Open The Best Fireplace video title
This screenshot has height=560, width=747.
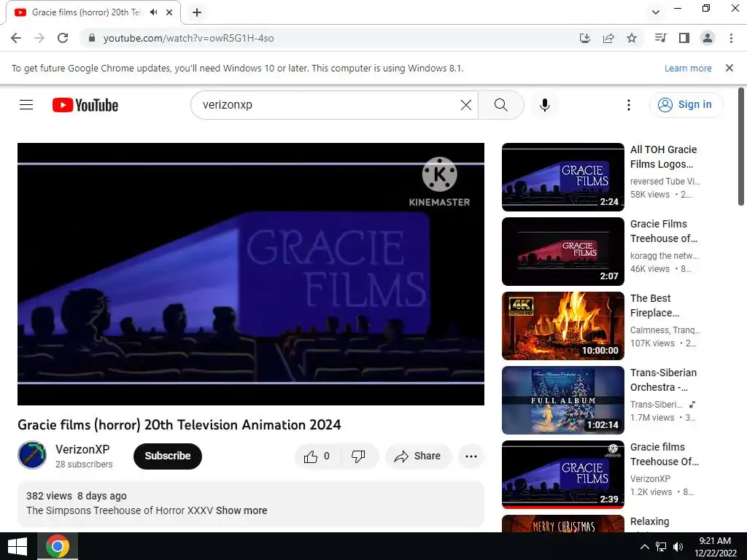[657, 306]
